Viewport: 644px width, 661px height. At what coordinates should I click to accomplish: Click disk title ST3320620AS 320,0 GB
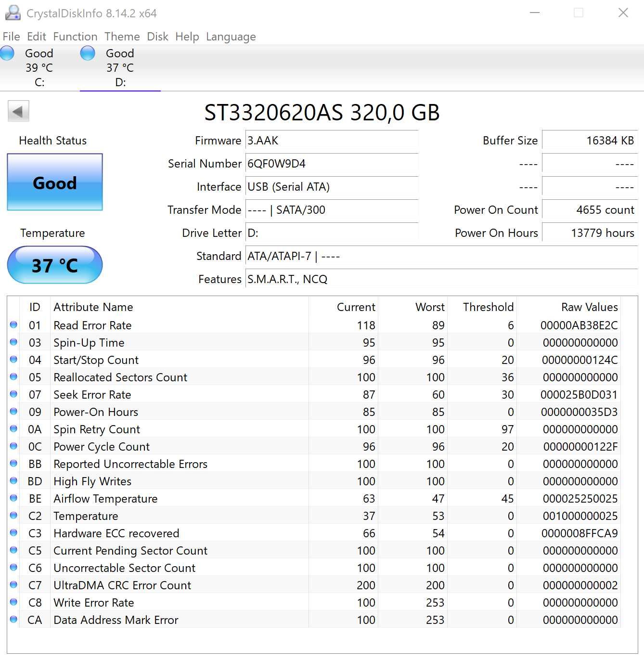coord(322,113)
